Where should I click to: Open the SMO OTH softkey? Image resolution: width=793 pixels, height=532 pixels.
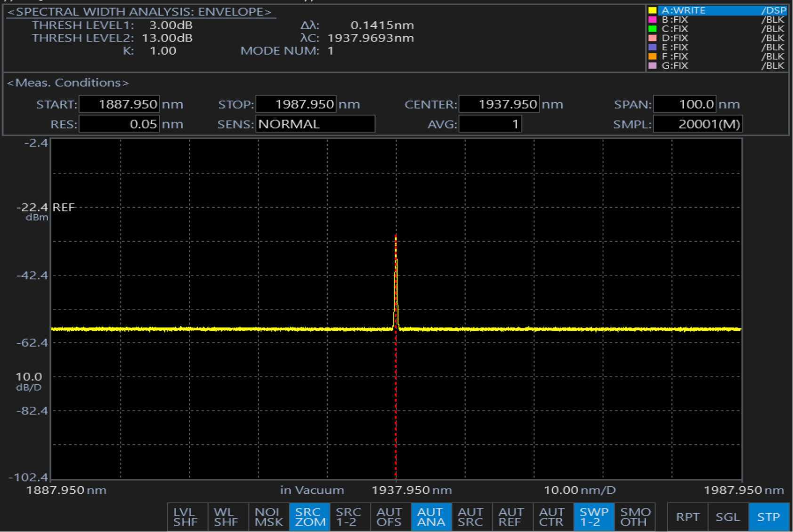click(x=634, y=517)
